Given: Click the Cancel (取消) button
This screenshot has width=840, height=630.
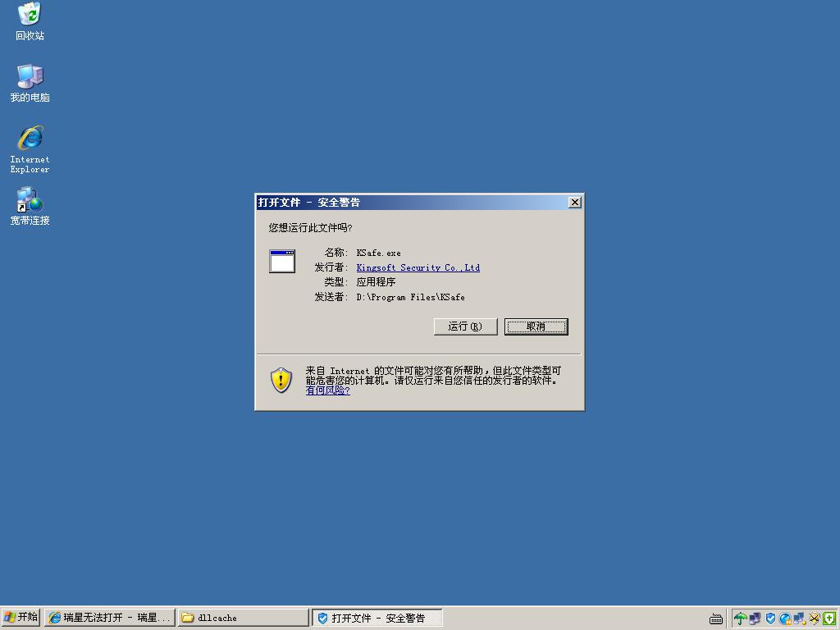Looking at the screenshot, I should tap(536, 326).
